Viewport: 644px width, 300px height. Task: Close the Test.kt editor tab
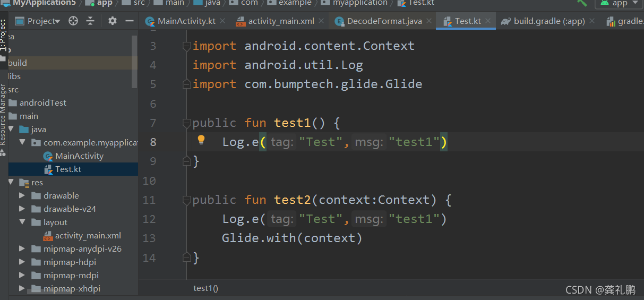pyautogui.click(x=488, y=21)
